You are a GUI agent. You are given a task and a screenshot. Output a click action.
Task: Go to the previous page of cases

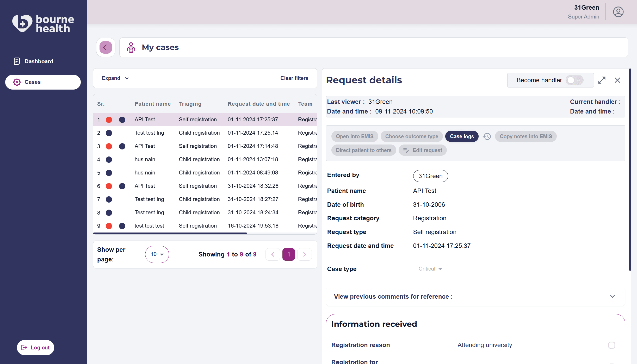click(x=273, y=254)
